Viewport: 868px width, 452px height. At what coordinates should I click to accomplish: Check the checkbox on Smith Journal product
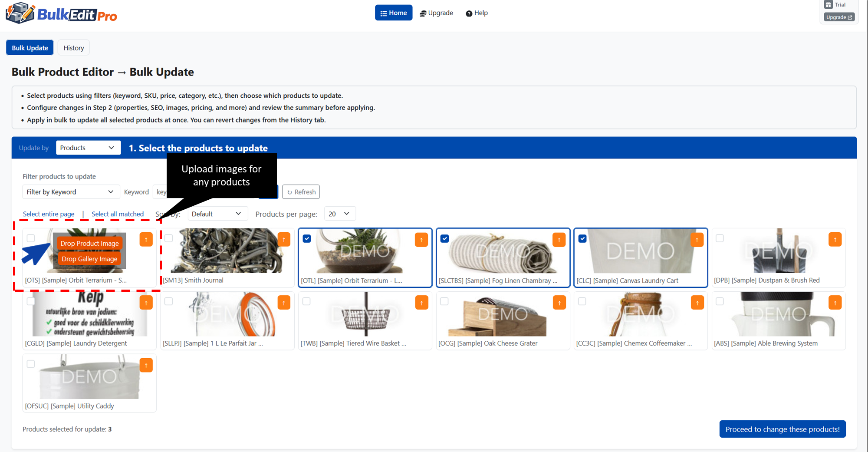tap(169, 238)
